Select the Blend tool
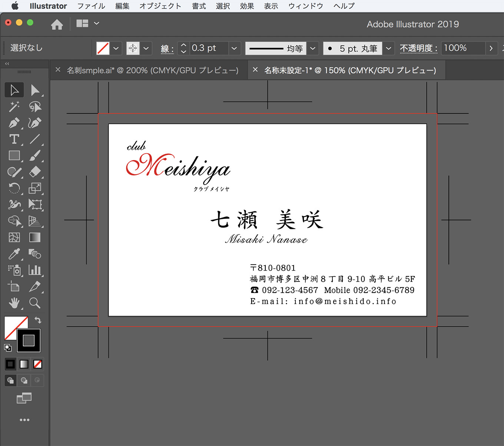This screenshot has width=504, height=446. click(35, 254)
